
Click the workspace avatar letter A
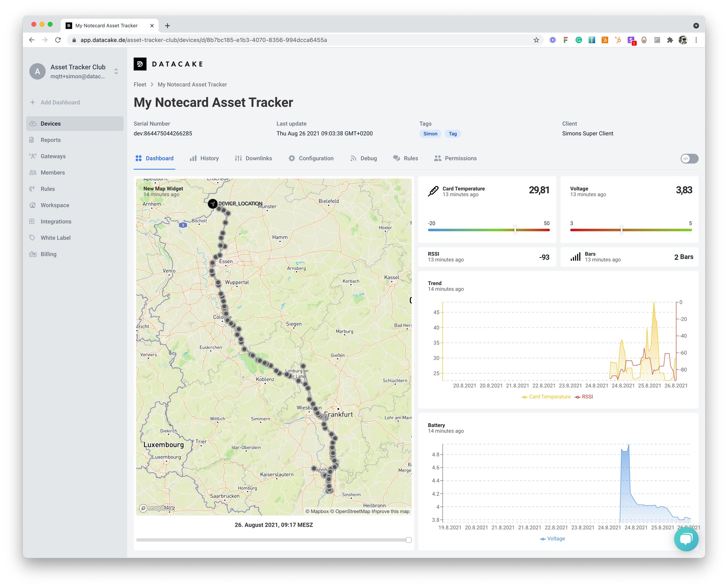click(x=38, y=71)
